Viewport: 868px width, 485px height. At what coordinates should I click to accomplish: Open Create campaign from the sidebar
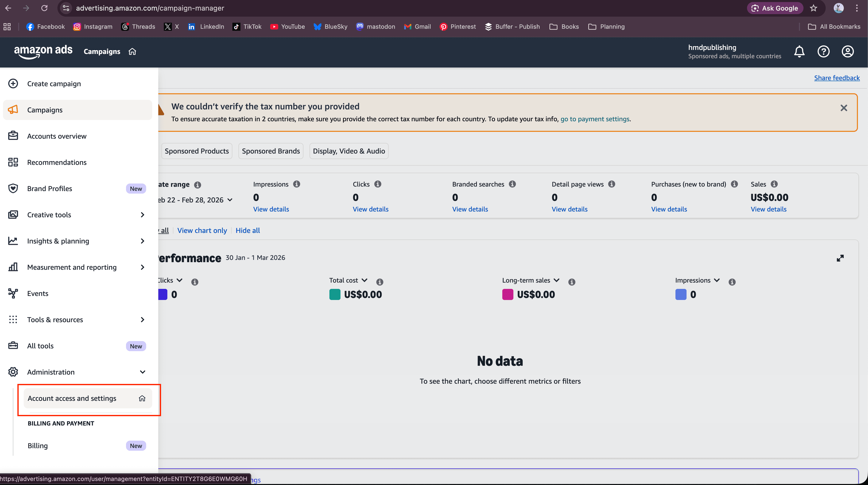pos(13,83)
